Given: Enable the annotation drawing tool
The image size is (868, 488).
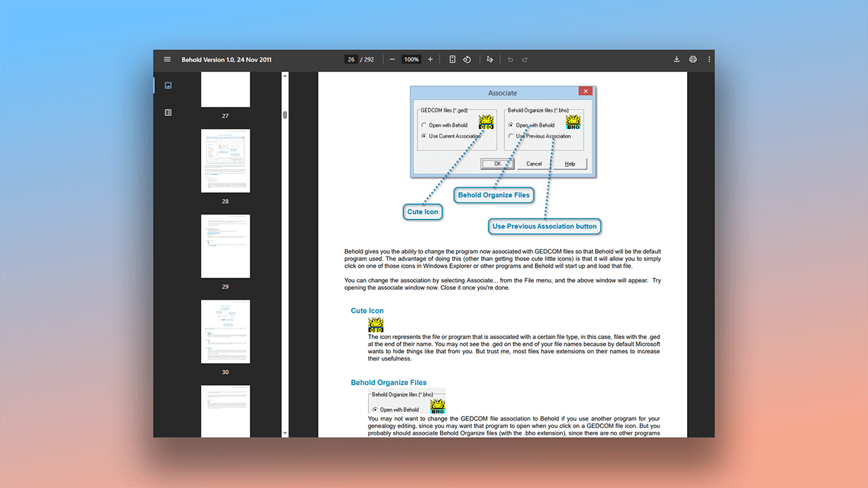Looking at the screenshot, I should [x=489, y=59].
